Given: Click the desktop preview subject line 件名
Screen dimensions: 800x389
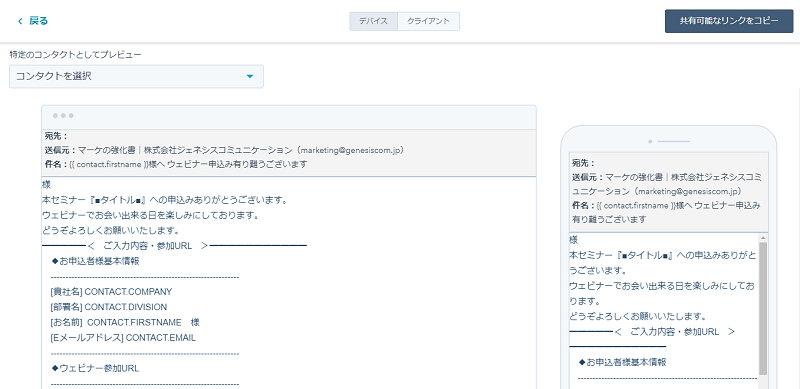Looking at the screenshot, I should [x=176, y=164].
